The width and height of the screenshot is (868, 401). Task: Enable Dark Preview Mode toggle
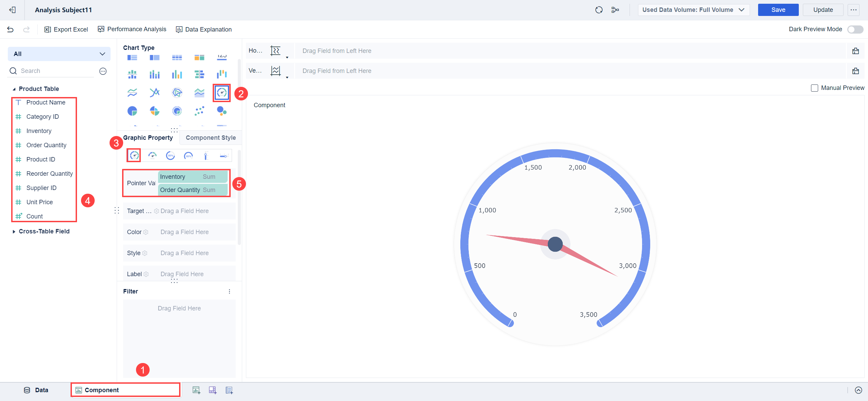pyautogui.click(x=855, y=29)
